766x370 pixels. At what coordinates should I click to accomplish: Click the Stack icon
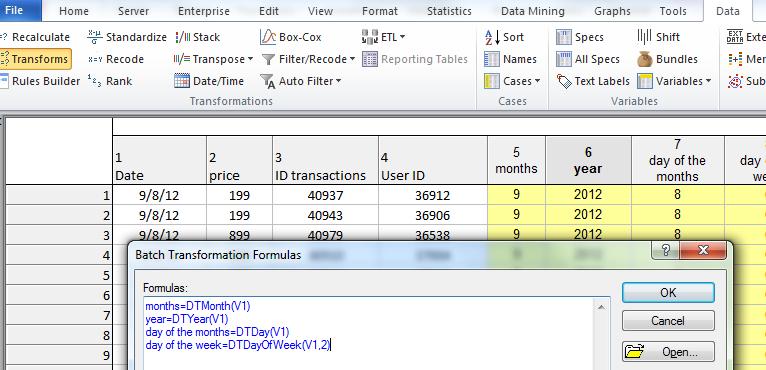click(182, 37)
